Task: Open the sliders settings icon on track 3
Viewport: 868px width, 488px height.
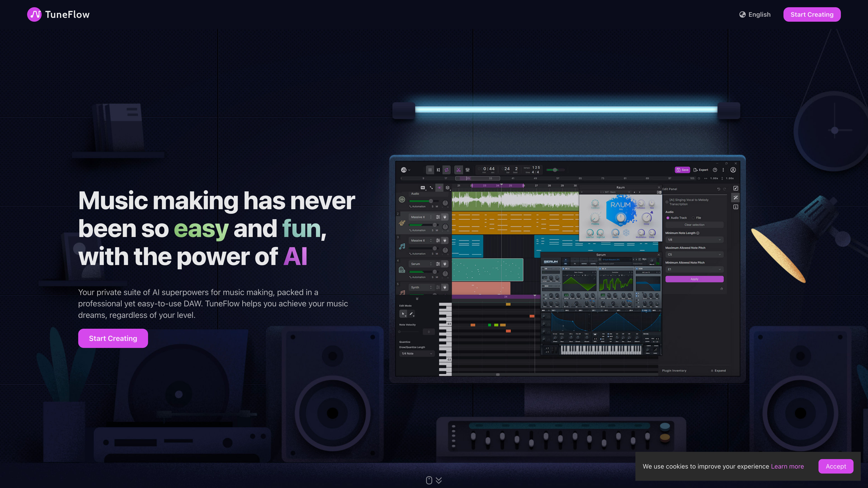Action: (438, 240)
